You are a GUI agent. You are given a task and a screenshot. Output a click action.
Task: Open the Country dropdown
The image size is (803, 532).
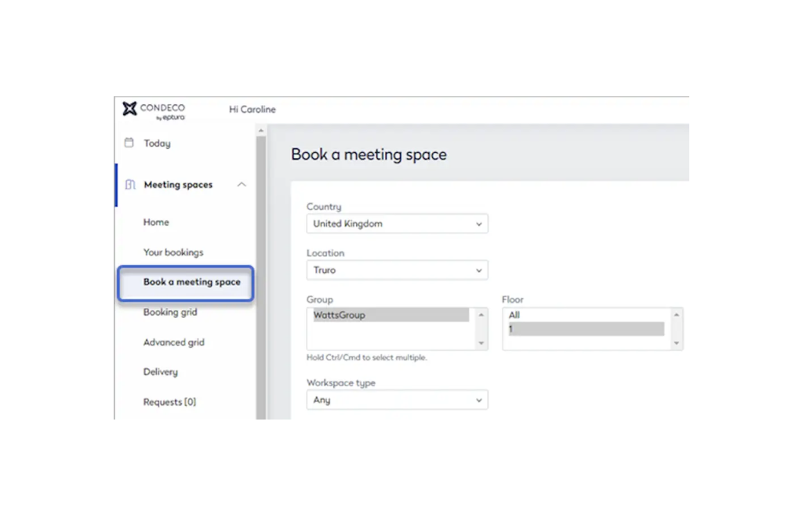(x=397, y=224)
